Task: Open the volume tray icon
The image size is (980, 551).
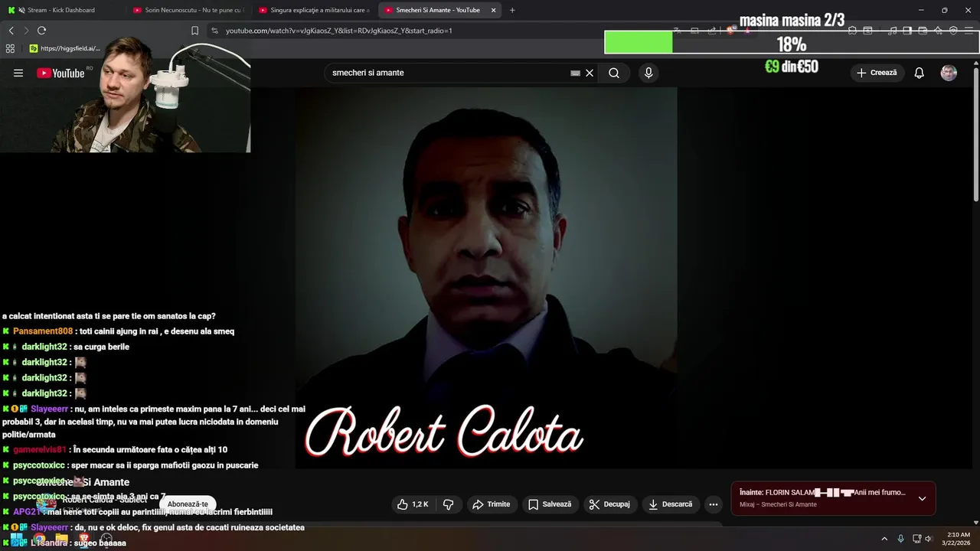Action: (929, 539)
